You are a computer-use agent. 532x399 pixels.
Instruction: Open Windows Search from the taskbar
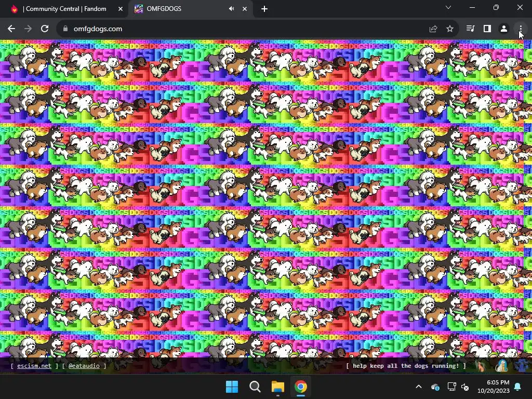pyautogui.click(x=255, y=387)
